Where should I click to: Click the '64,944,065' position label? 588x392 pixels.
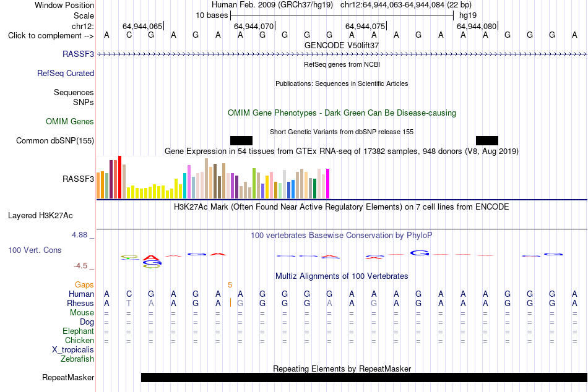(142, 26)
